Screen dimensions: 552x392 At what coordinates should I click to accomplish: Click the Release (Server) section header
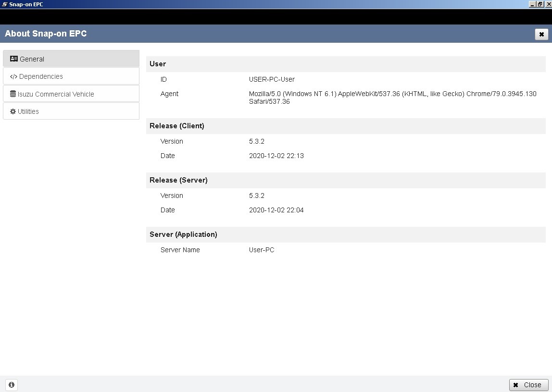pos(346,180)
